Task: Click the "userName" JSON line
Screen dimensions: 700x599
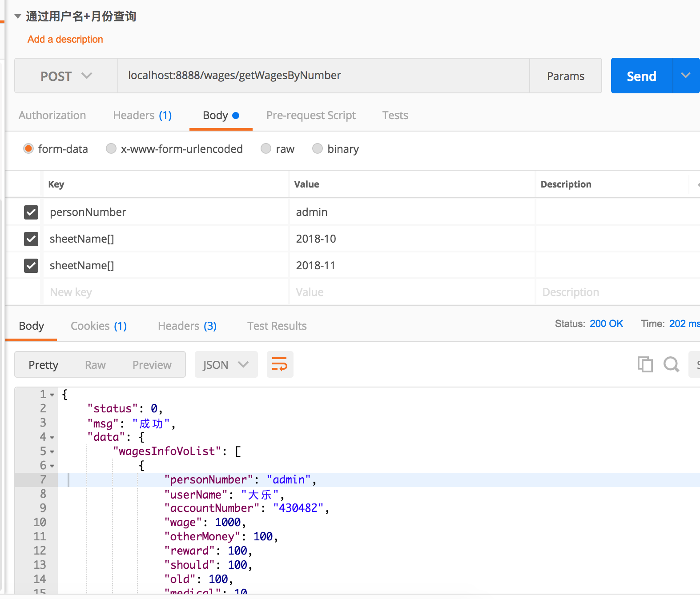Action: (224, 494)
